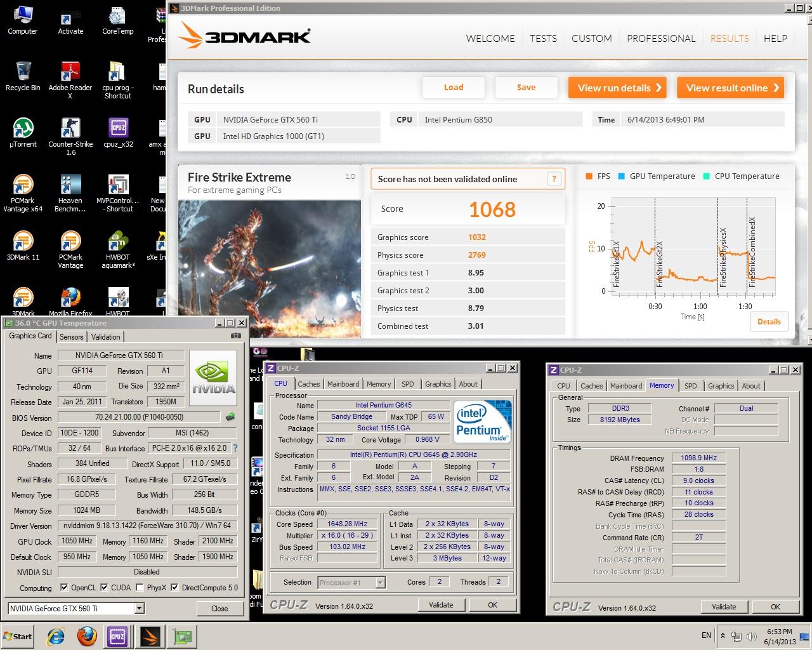The image size is (812, 650).
Task: Open Firefox from the taskbar
Action: pos(86,636)
